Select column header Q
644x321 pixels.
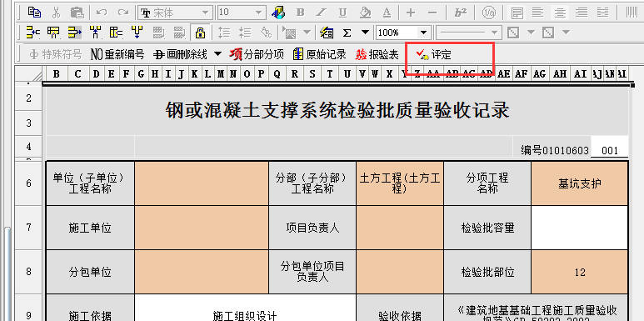pos(277,74)
